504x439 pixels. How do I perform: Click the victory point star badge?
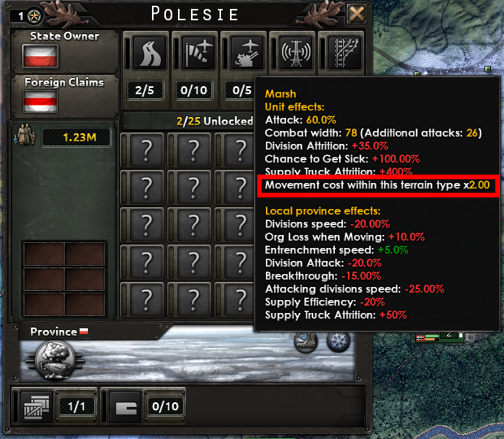coord(34,16)
